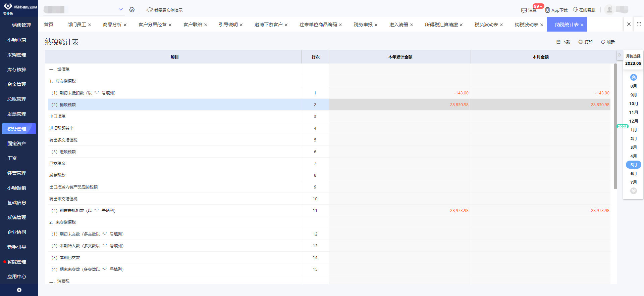Close the 纳税统计表 tab
Viewport: 644px width, 296px height.
point(582,25)
